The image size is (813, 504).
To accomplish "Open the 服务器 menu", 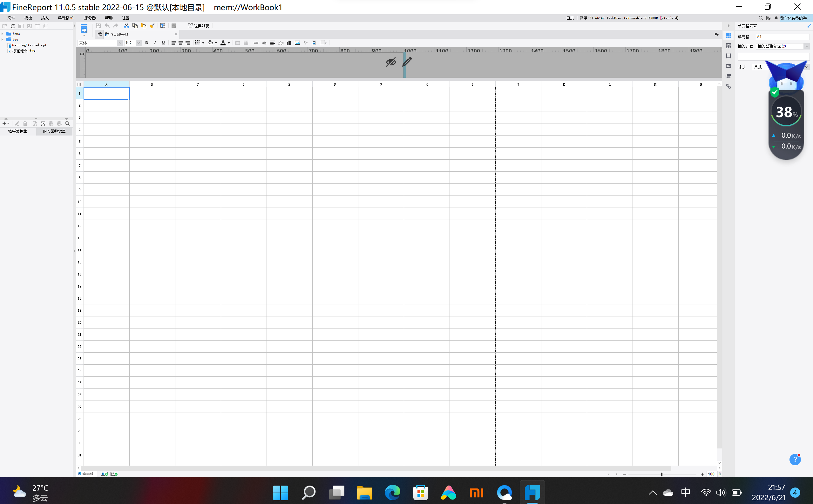I will [90, 18].
